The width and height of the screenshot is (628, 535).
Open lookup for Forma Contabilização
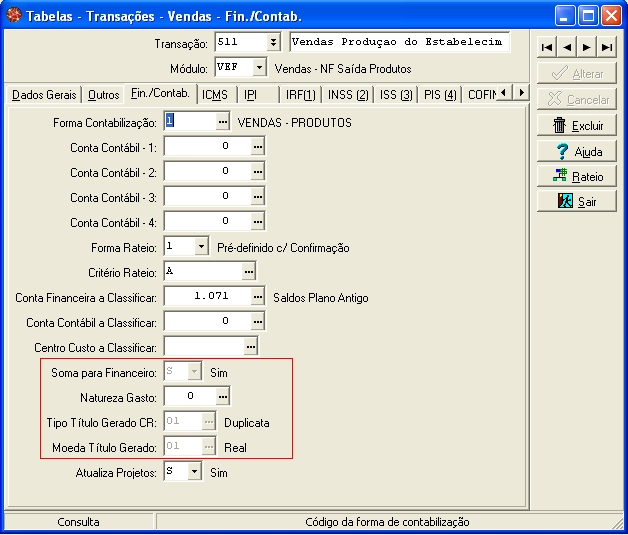click(223, 121)
